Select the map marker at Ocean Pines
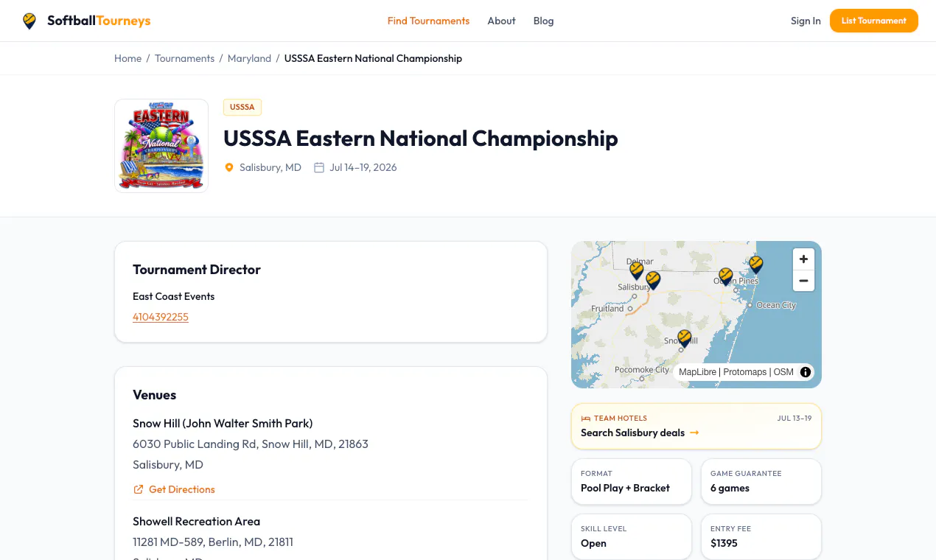 coord(726,276)
